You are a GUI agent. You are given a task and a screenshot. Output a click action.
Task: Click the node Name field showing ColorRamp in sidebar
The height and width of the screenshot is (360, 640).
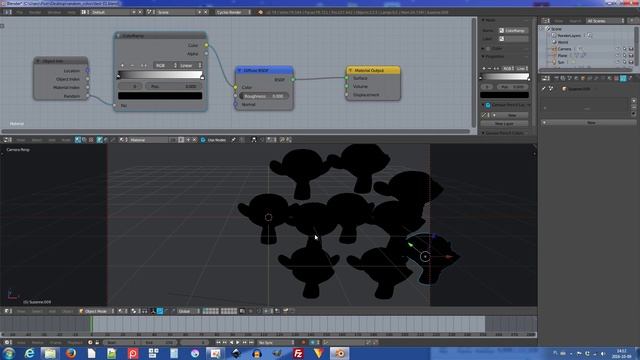click(x=514, y=31)
